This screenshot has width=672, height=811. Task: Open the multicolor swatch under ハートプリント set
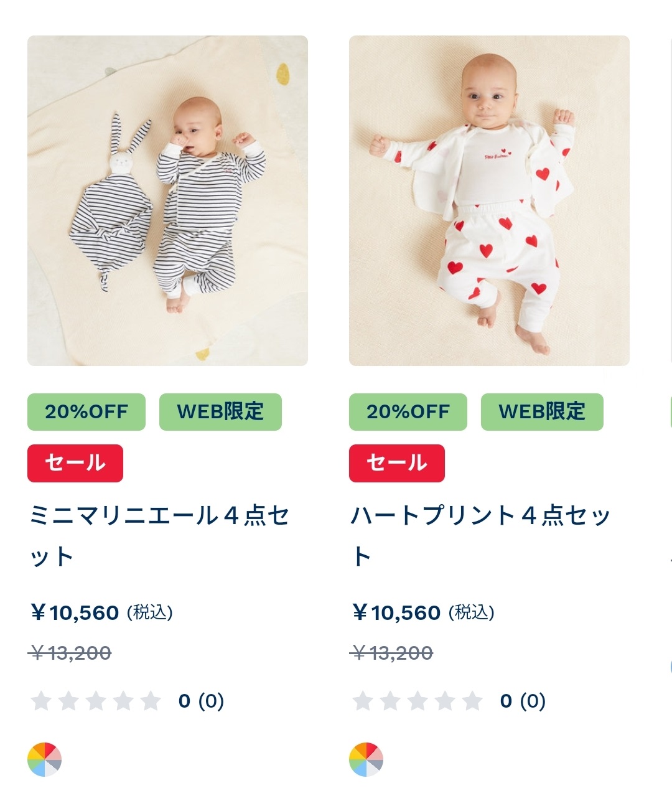(366, 759)
